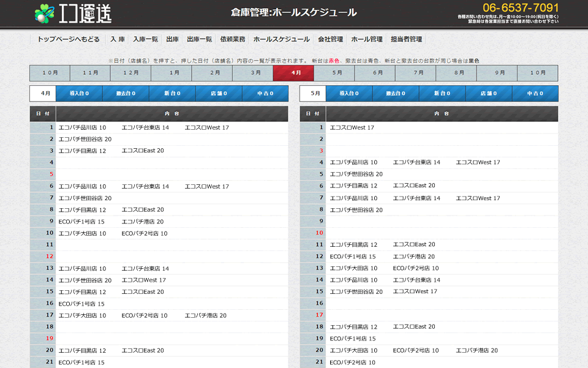The image size is (588, 368).
Task: Go back via トップページへもどる
Action: point(68,39)
